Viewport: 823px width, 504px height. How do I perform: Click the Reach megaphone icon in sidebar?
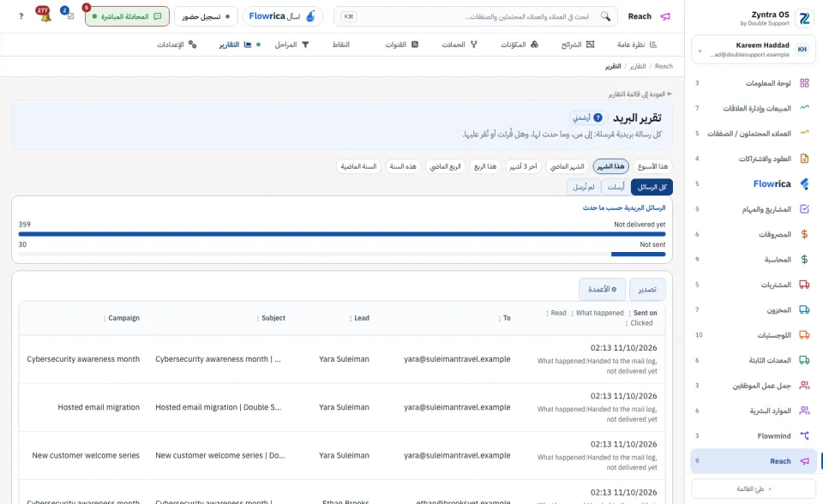tap(804, 461)
